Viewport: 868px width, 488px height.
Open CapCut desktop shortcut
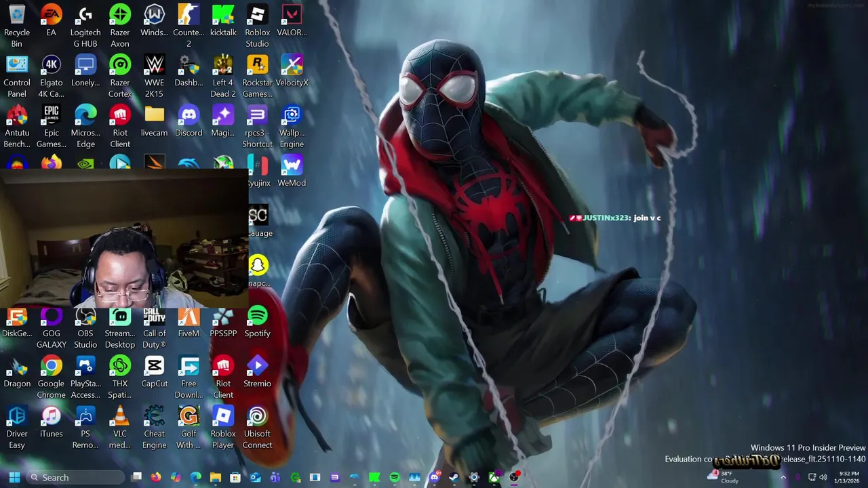(154, 372)
